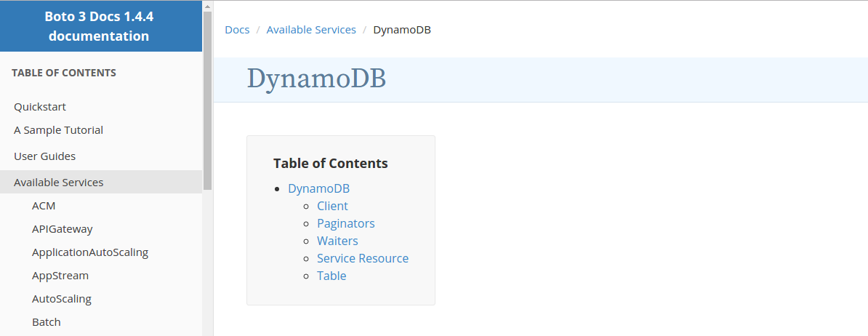Click the sidebar scrollbar thumb
Viewport: 868px width, 336px height.
coord(208,101)
